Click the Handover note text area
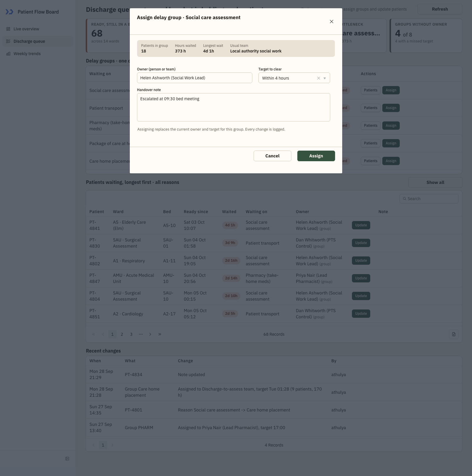Viewport: 472px width, 476px height. tap(234, 107)
